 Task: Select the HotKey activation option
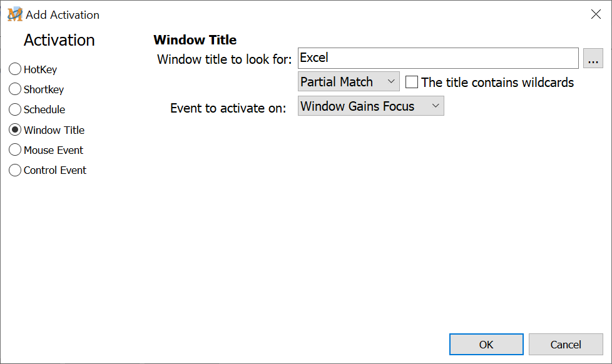tap(15, 69)
